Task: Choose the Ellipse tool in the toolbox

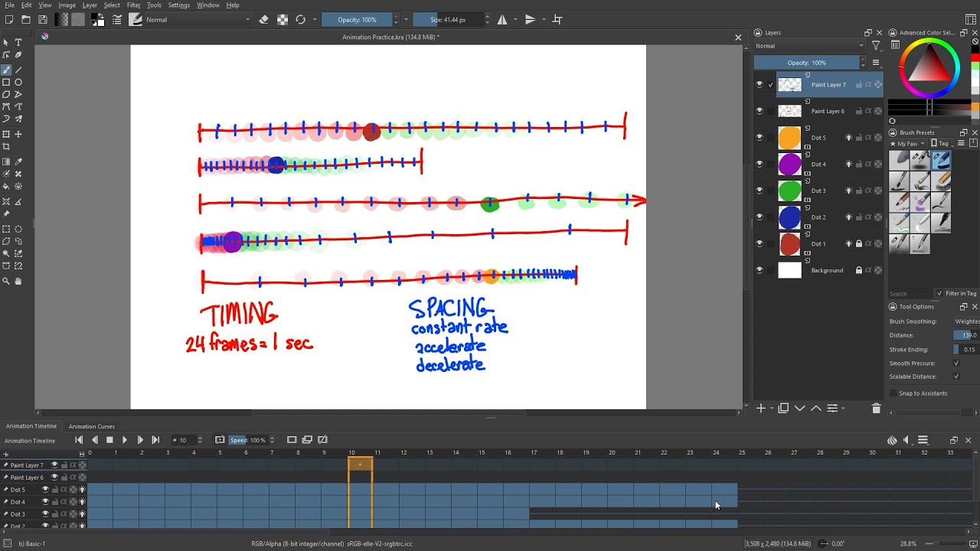Action: 18,82
